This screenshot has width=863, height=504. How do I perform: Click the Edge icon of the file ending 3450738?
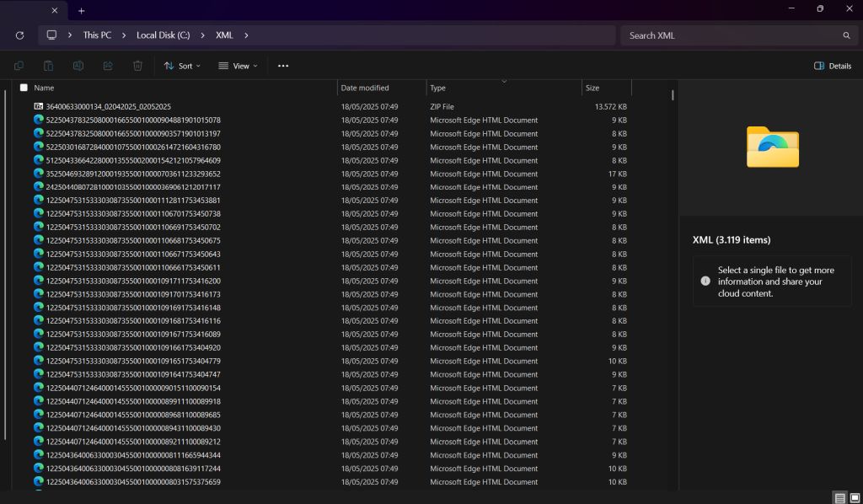[39, 213]
